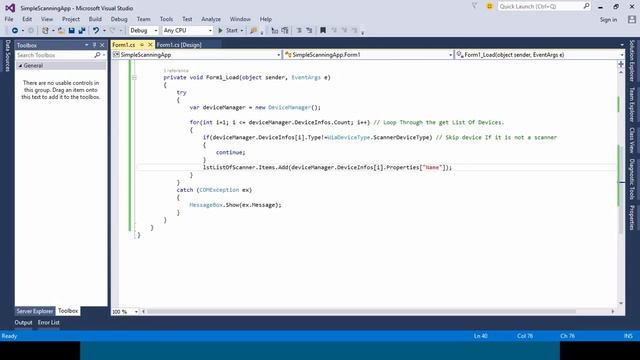
Task: Open the Team menu
Action: 143,19
